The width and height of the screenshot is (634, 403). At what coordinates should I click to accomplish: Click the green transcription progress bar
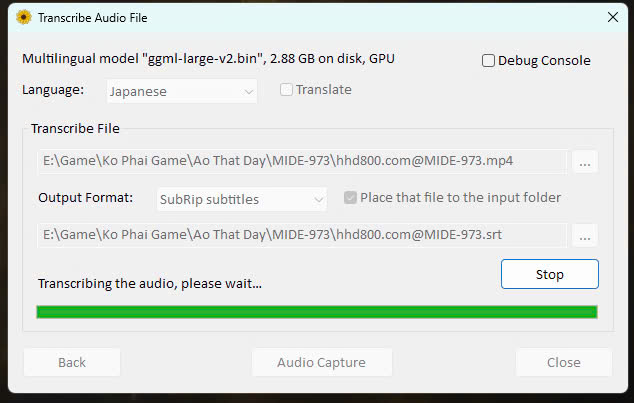[316, 311]
